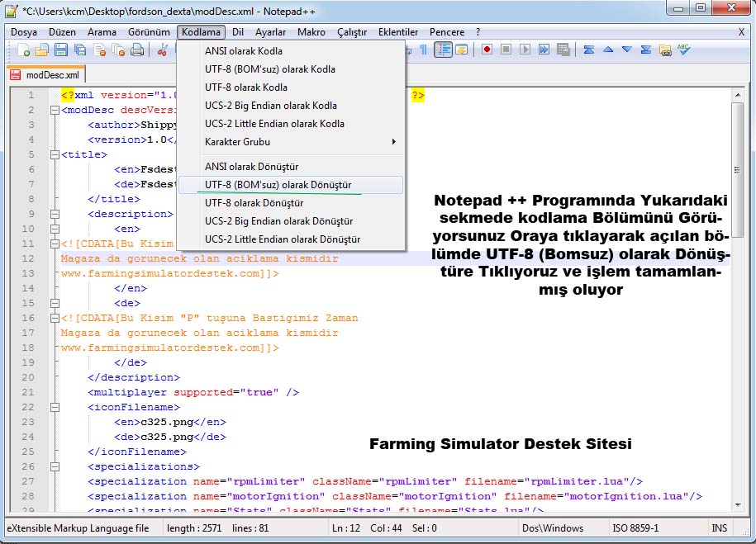
Task: Collapse the title tag fold on line 5
Action: [55, 154]
